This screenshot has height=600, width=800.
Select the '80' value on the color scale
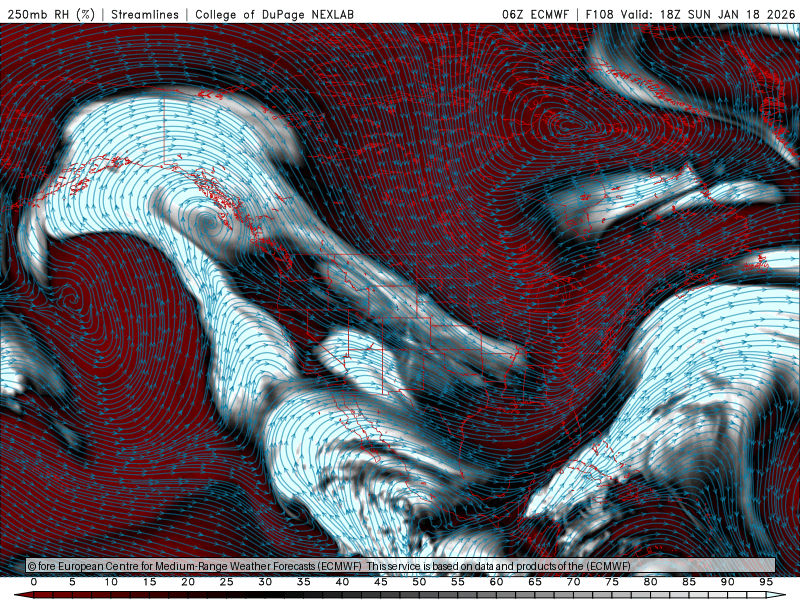tap(650, 582)
